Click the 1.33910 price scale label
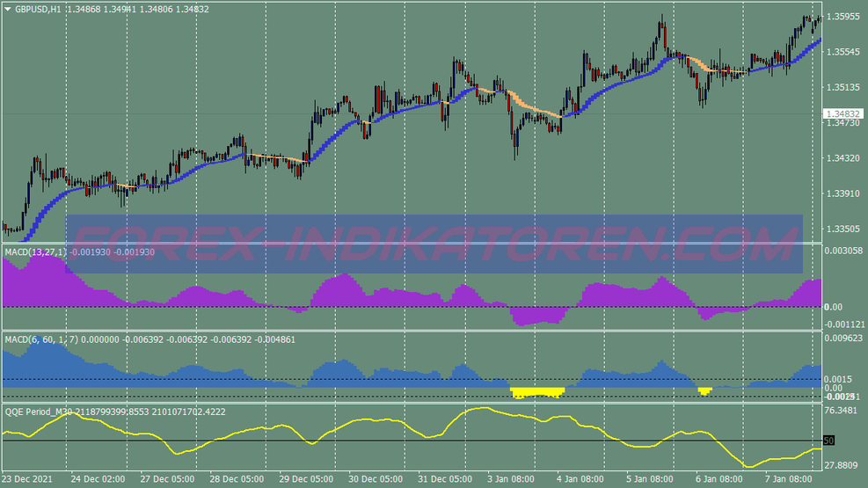 click(844, 193)
